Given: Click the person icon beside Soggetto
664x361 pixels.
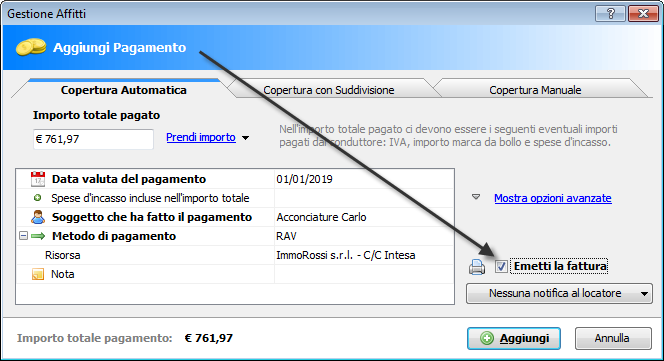Looking at the screenshot, I should coord(38,217).
